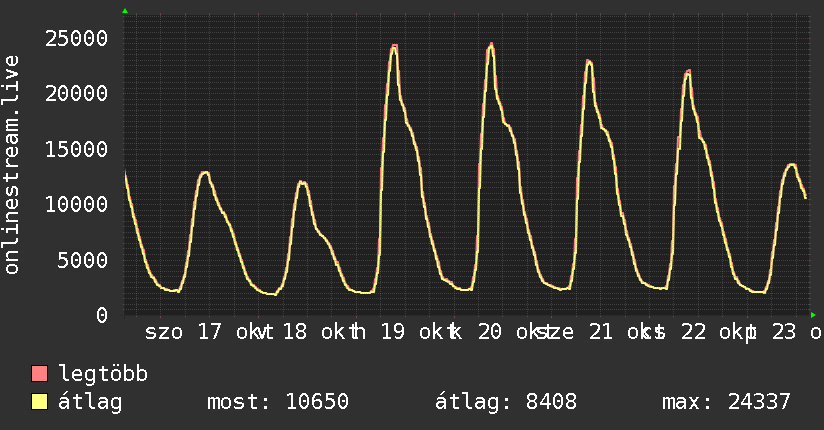Click the green arrow at x-axis end
824x430 pixels.
[813, 315]
